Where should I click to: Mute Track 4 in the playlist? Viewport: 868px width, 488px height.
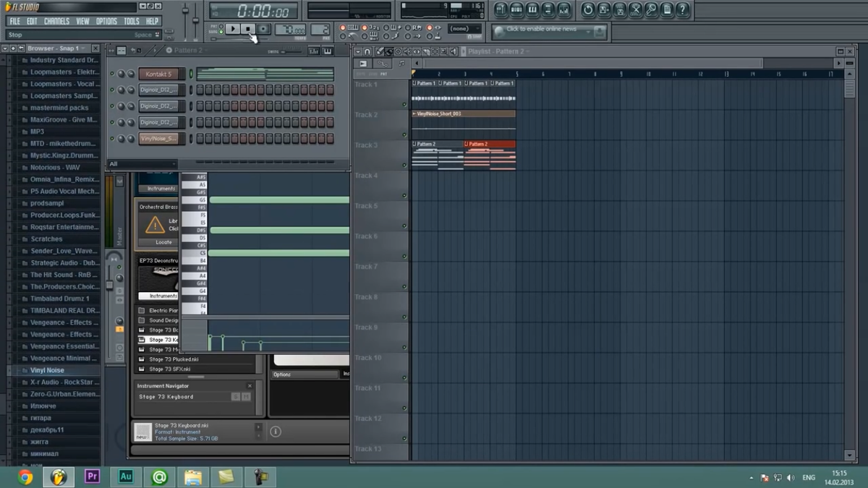click(405, 196)
